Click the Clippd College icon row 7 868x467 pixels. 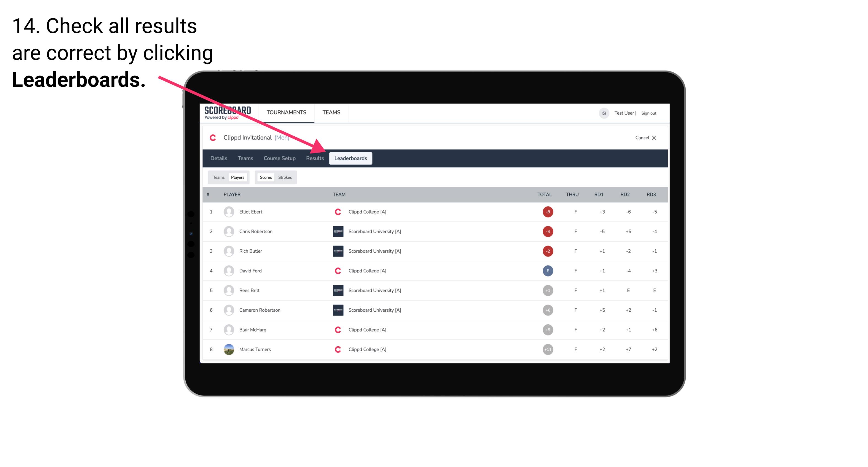pos(337,330)
